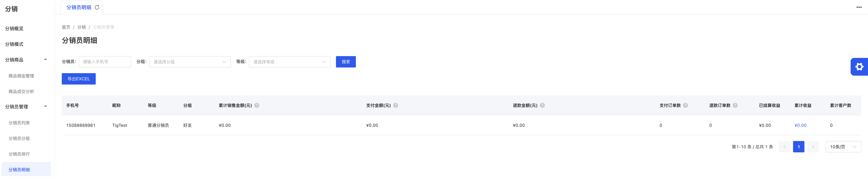Viewport: 868px width, 179px height.
Task: Show help tooltip for 累计销售金额(元)
Action: tap(257, 105)
